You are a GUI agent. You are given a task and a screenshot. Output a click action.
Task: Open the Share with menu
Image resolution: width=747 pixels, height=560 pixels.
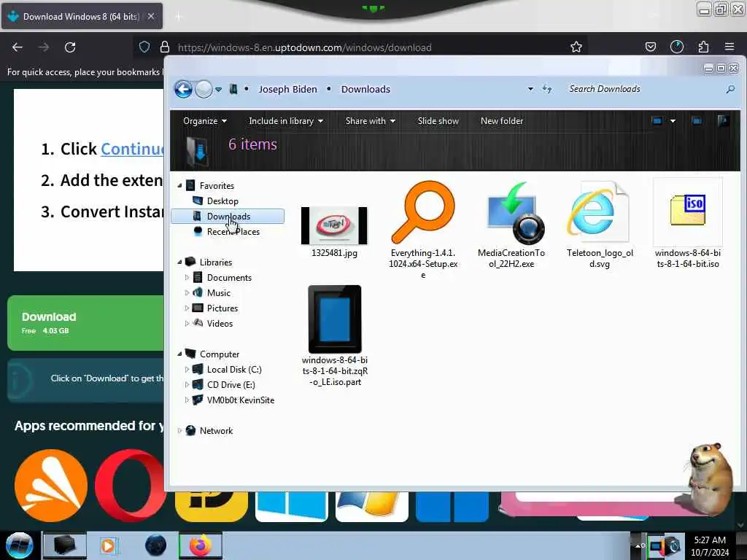tap(370, 121)
